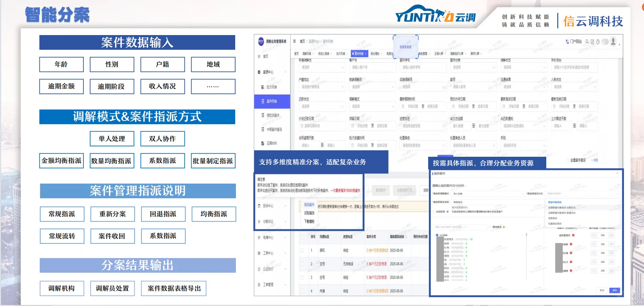Toggle the e站调解 tree checkbox
The height and width of the screenshot is (306, 644).
[437, 235]
